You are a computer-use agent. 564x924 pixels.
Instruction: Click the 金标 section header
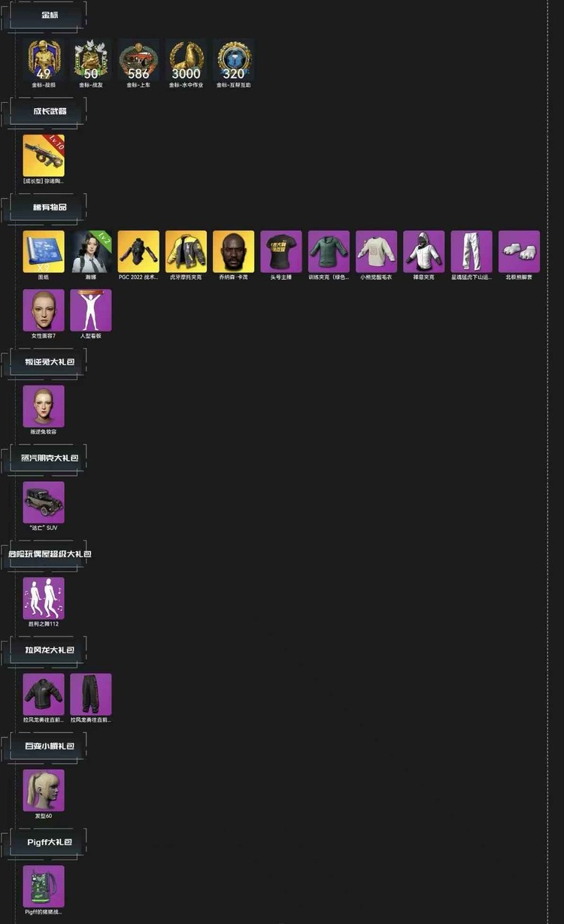coord(49,15)
